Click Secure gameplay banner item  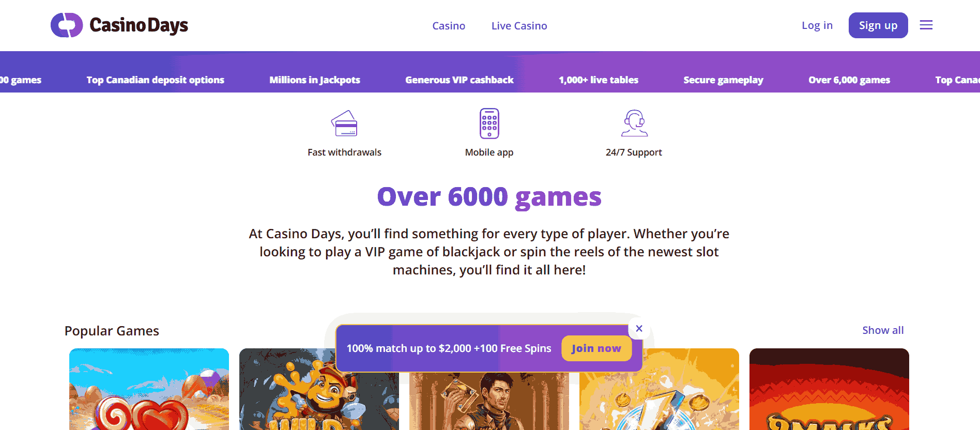tap(724, 80)
